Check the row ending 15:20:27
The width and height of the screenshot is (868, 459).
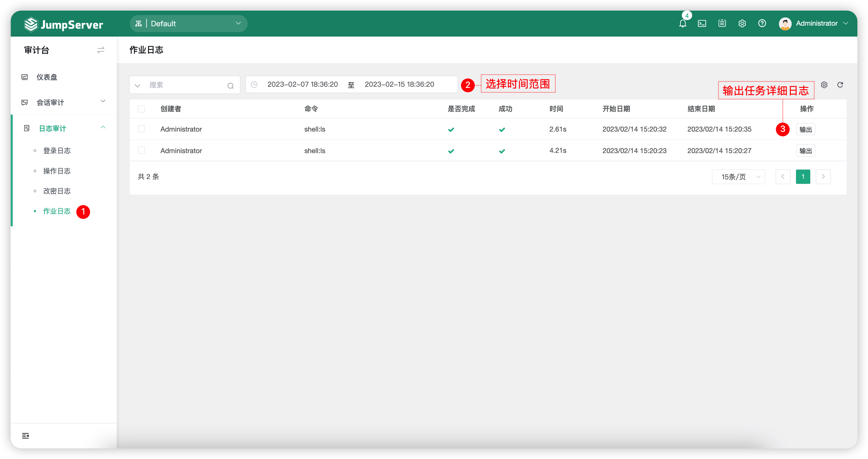point(142,150)
